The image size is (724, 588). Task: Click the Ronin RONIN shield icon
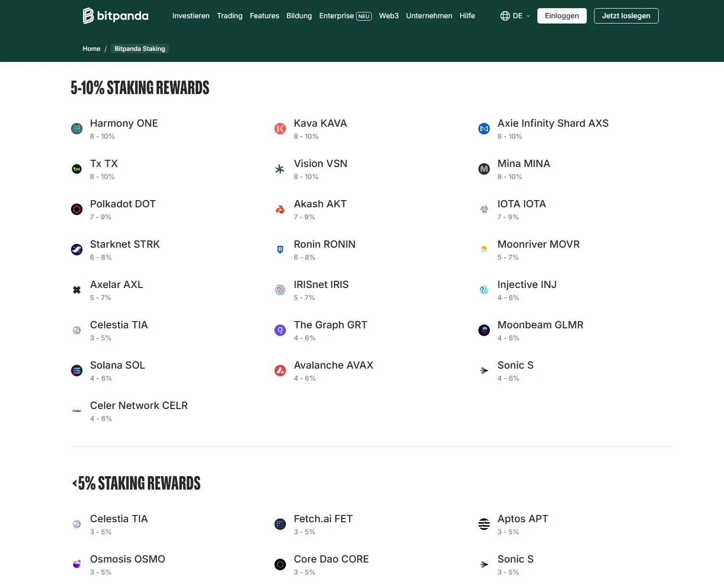pyautogui.click(x=280, y=250)
